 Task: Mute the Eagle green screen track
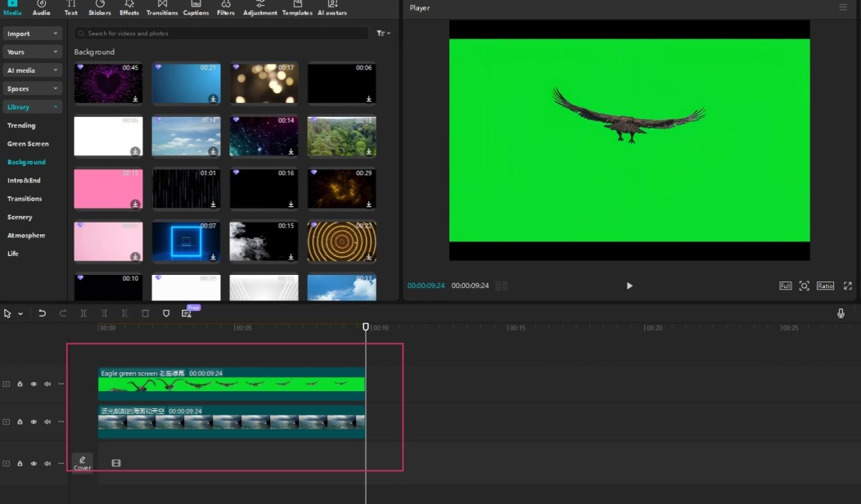pyautogui.click(x=47, y=384)
